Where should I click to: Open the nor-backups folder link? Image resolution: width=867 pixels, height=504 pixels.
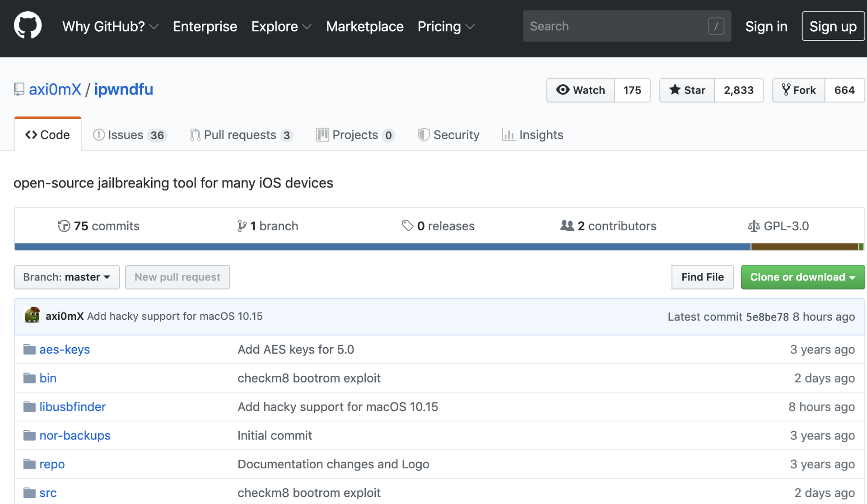coord(75,435)
